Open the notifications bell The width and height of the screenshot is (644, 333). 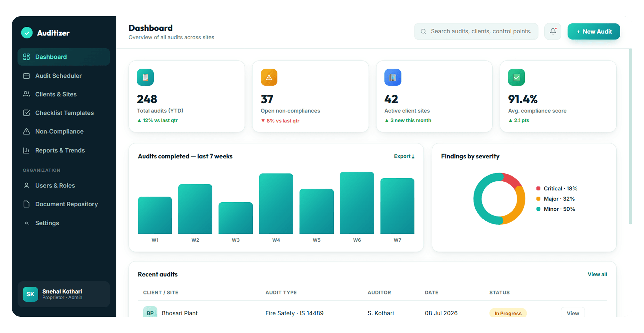[553, 32]
